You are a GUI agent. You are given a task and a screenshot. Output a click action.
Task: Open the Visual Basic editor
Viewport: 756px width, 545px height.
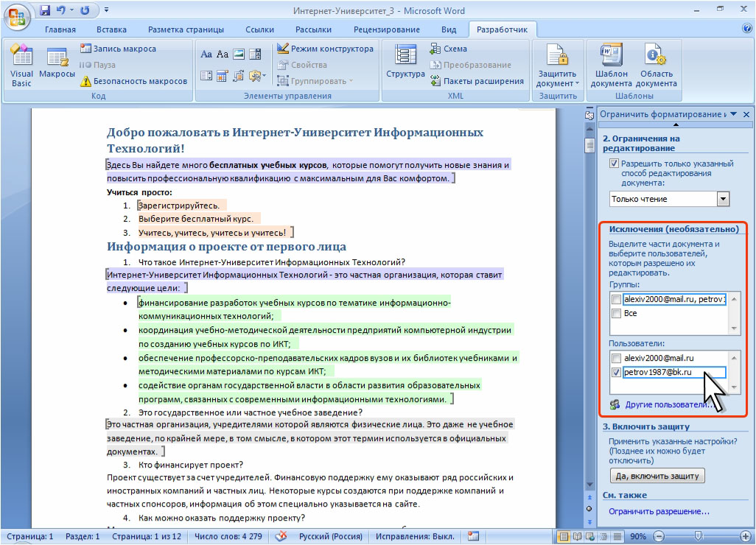21,66
